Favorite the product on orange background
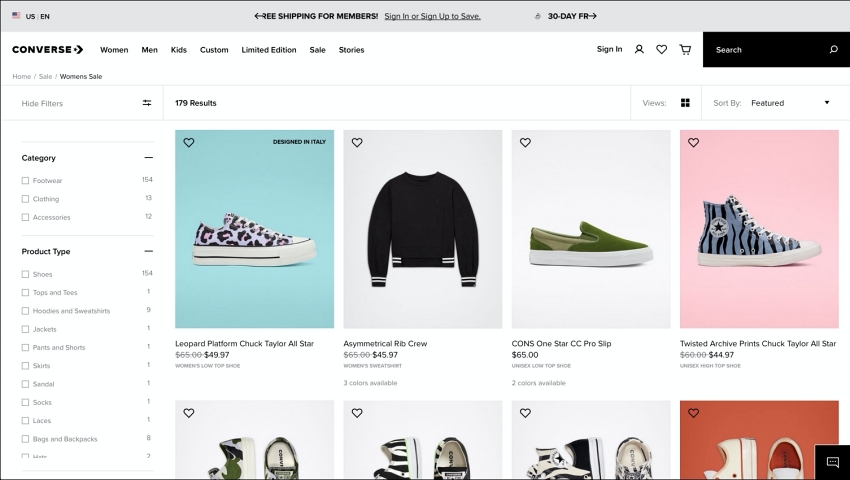 click(693, 413)
